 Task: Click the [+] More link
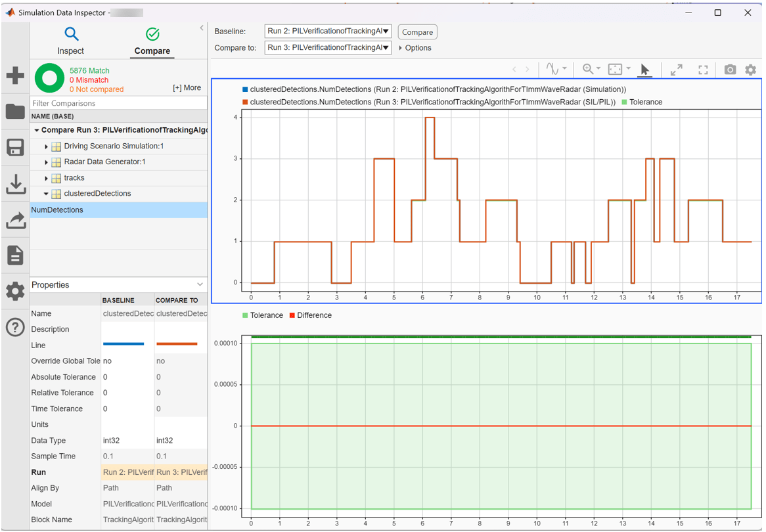(187, 87)
